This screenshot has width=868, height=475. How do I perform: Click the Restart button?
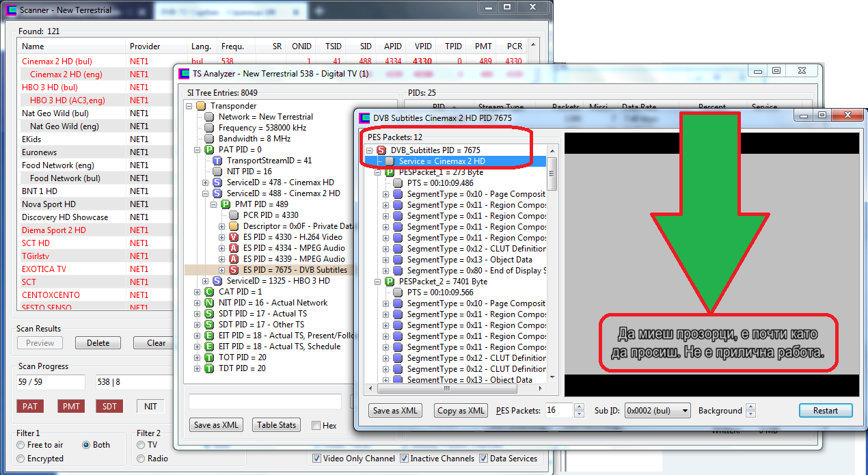826,411
